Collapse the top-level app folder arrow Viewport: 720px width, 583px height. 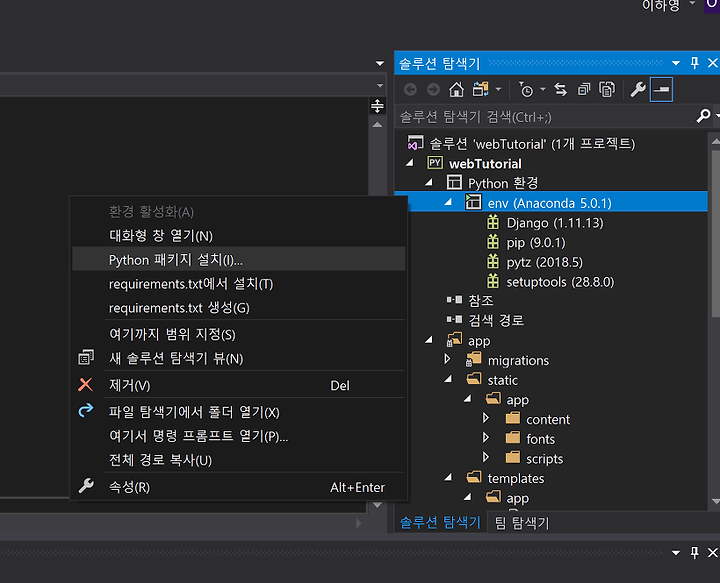click(x=429, y=340)
